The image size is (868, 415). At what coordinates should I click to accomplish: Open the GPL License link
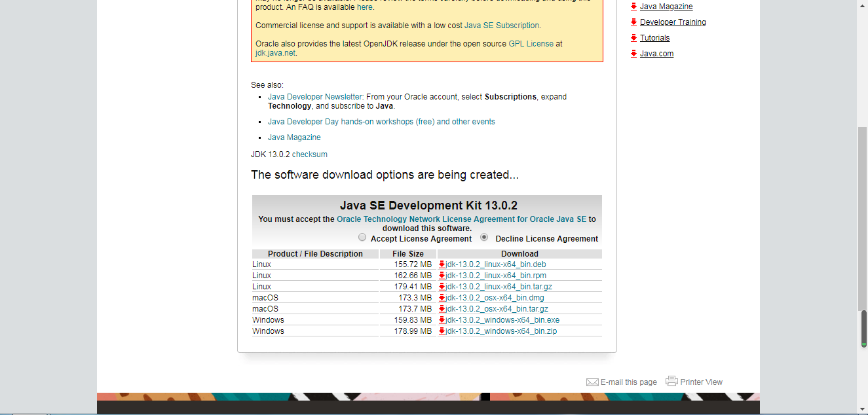tap(531, 44)
